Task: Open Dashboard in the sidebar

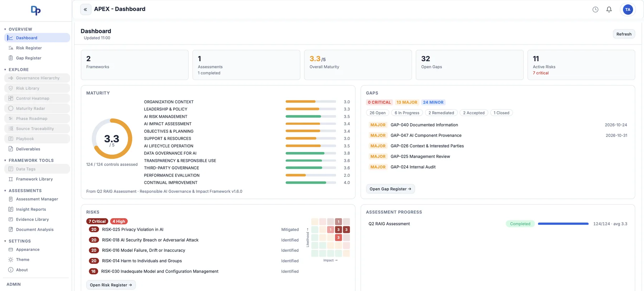Action: pyautogui.click(x=37, y=38)
